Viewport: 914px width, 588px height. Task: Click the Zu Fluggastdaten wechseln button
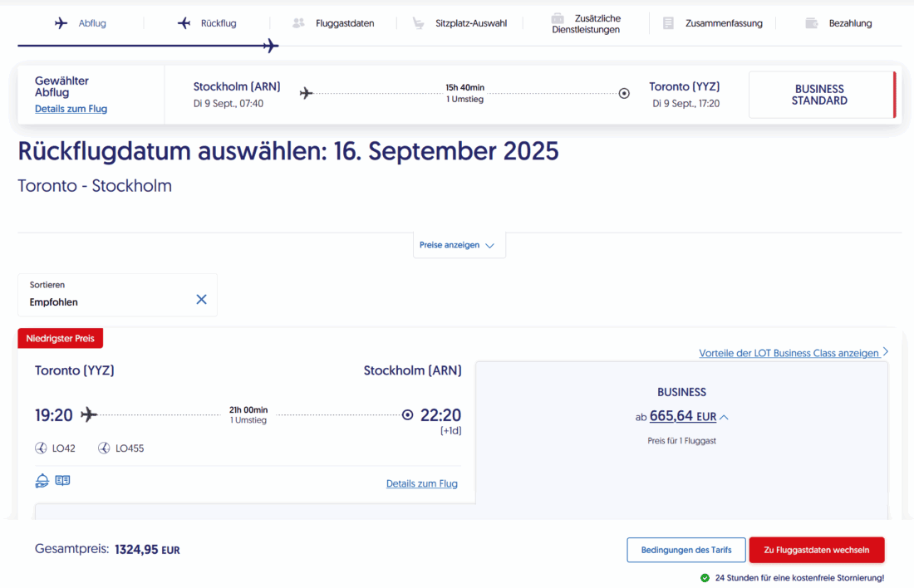click(x=816, y=550)
